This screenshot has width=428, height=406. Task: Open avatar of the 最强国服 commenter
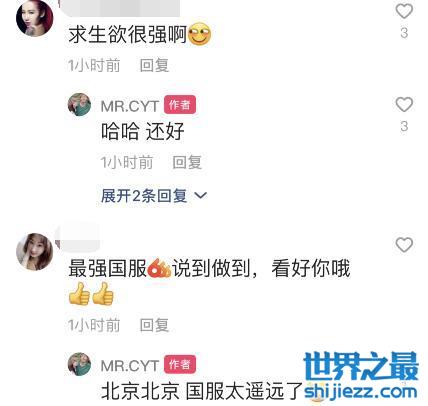(35, 252)
